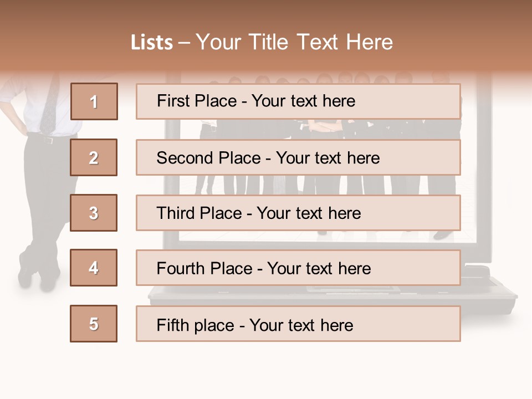Image resolution: width=532 pixels, height=399 pixels.
Task: Click the laptop keyboard base in background
Action: pyautogui.click(x=332, y=294)
